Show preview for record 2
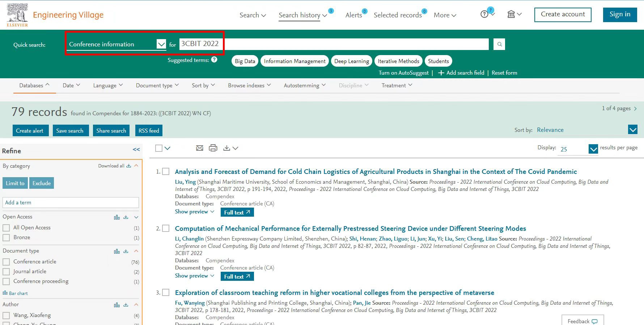Viewport: 644px width, 325px height. (x=195, y=276)
